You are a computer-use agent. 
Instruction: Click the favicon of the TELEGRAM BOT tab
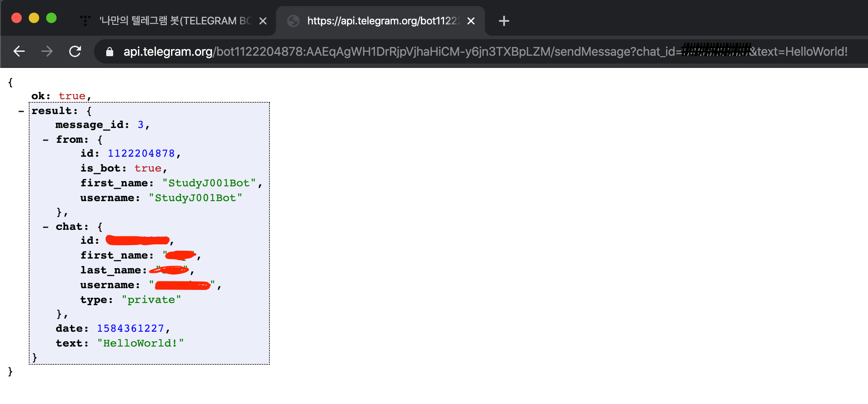click(85, 20)
